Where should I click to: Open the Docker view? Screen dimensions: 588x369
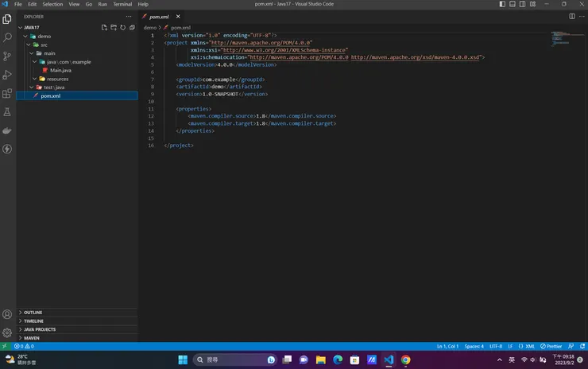(x=8, y=130)
